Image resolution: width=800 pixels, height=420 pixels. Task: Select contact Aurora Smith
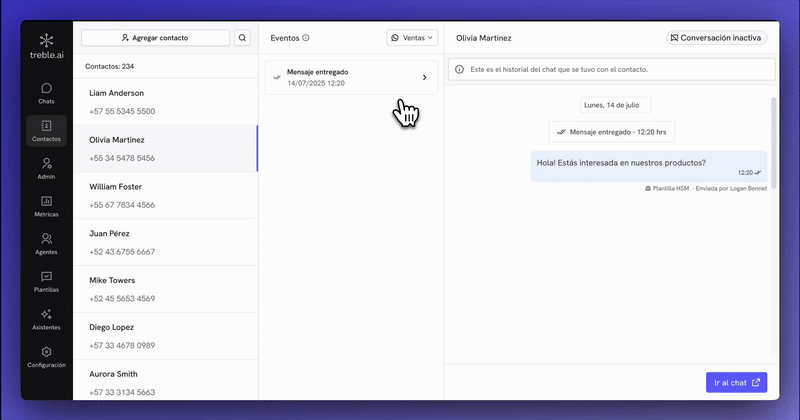click(166, 380)
